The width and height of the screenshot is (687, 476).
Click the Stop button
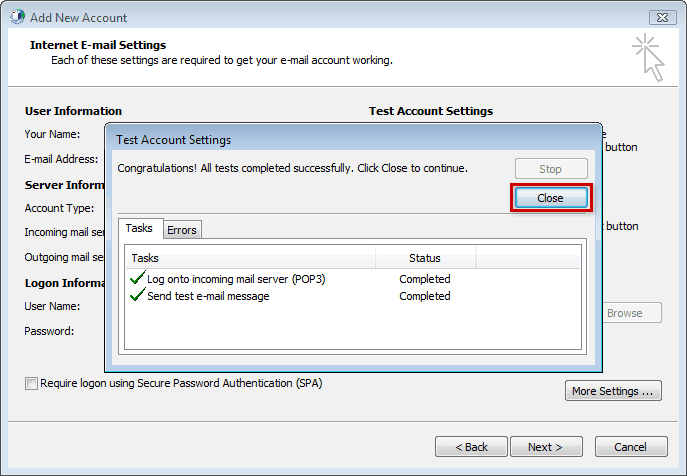coord(551,169)
